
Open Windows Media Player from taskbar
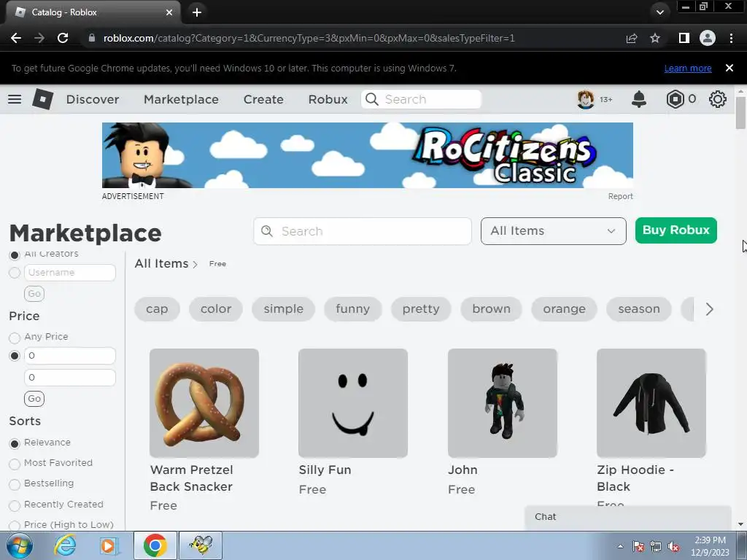pyautogui.click(x=109, y=545)
